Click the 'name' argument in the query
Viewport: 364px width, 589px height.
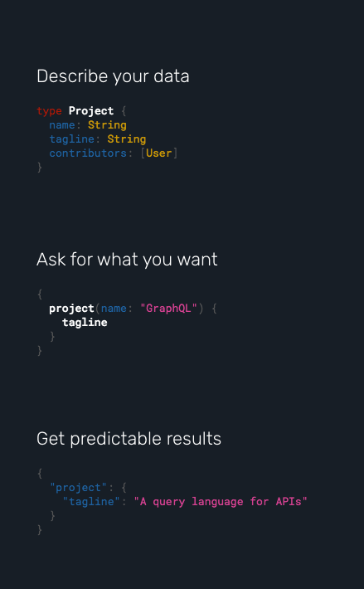[x=114, y=309]
